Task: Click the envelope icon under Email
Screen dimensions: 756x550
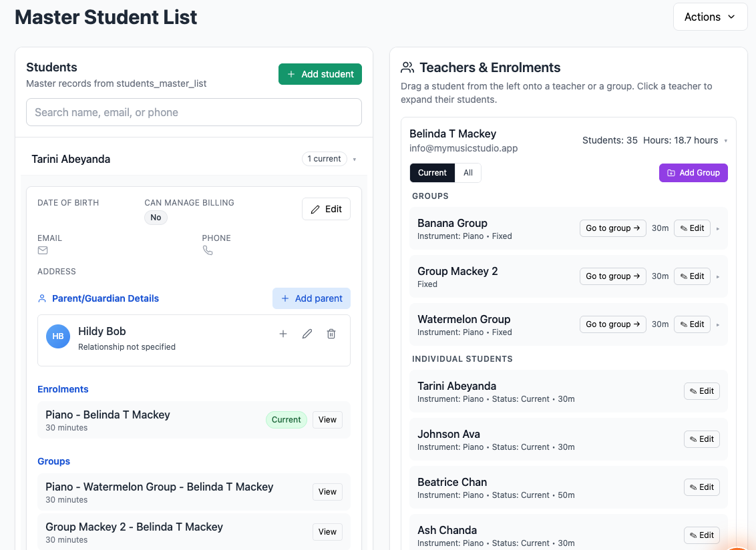Action: [x=43, y=250]
